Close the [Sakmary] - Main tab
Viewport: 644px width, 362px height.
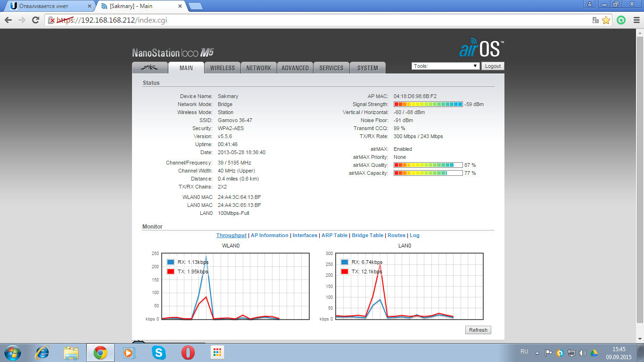(181, 6)
